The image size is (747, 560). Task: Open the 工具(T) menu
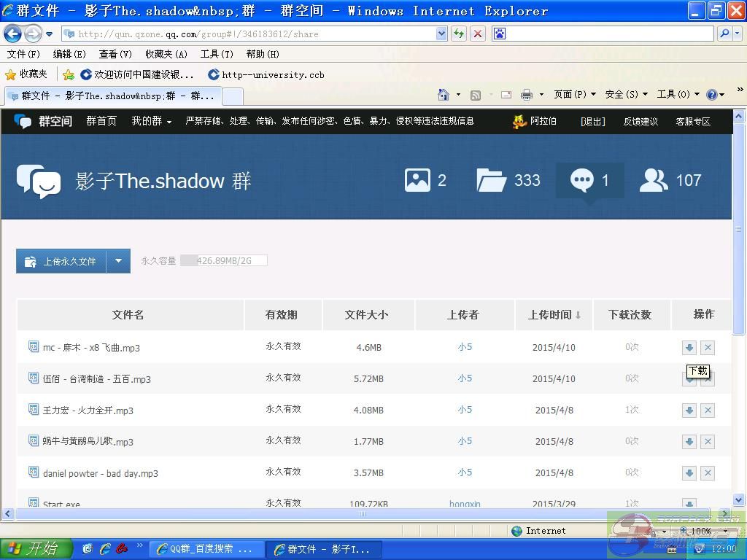click(x=217, y=54)
